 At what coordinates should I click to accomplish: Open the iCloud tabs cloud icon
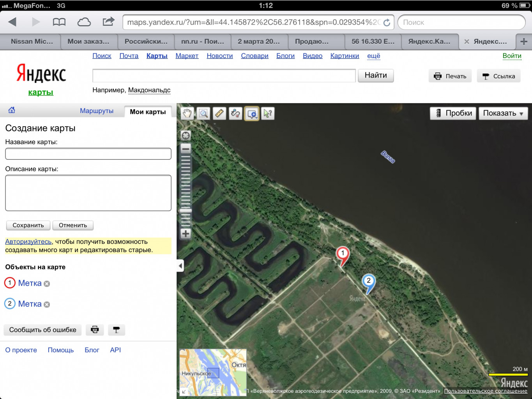point(84,22)
